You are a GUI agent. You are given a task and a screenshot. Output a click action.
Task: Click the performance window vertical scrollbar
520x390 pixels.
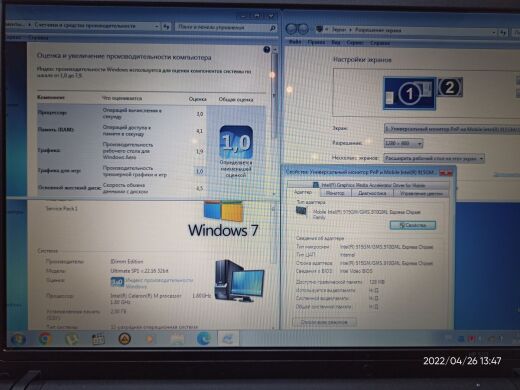pos(274,121)
